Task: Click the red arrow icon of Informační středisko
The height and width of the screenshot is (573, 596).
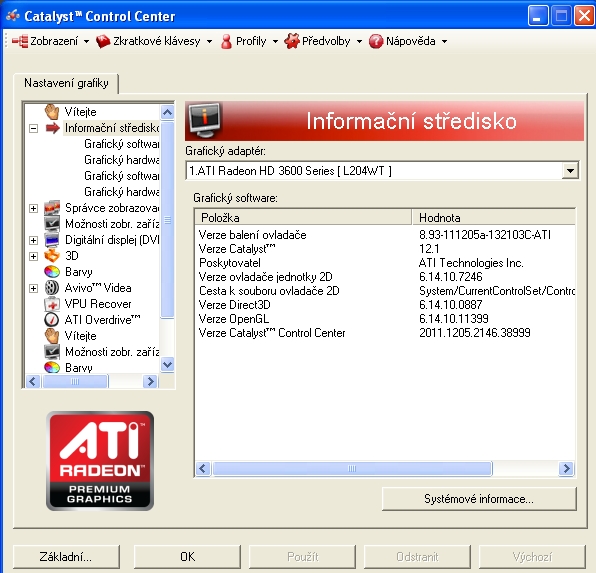Action: pos(52,128)
